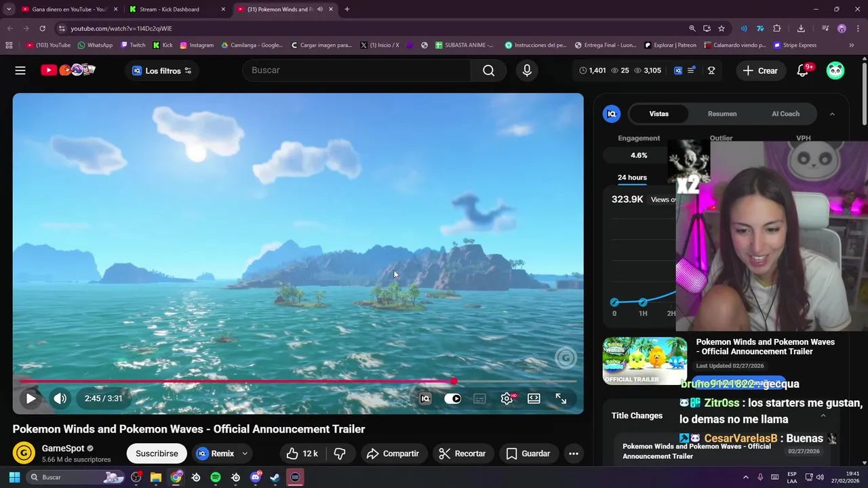This screenshot has height=488, width=868.
Task: Open the Pokemon Official Trailer thumbnail in the side panel
Action: pyautogui.click(x=645, y=361)
